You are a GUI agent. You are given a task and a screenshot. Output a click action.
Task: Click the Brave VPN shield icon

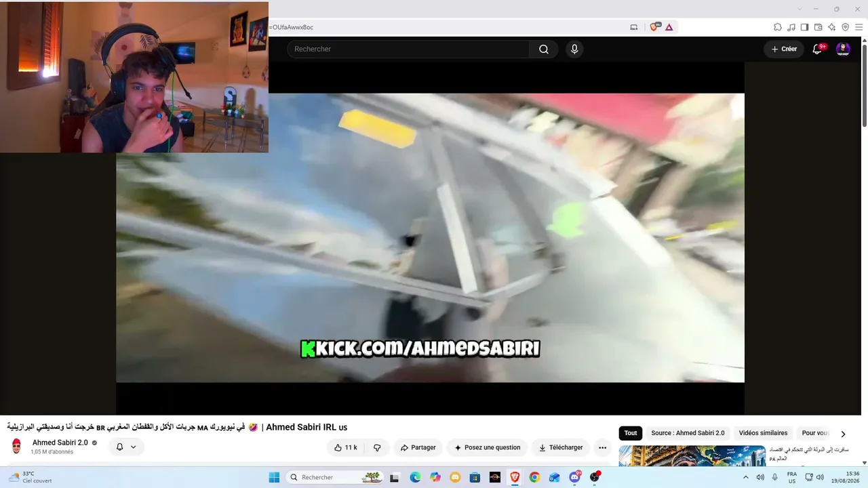click(846, 27)
